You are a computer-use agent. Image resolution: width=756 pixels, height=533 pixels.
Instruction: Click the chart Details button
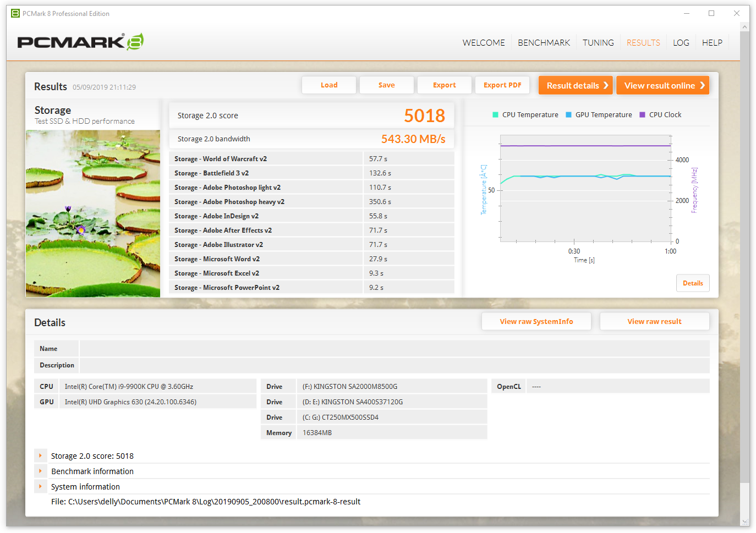click(693, 283)
